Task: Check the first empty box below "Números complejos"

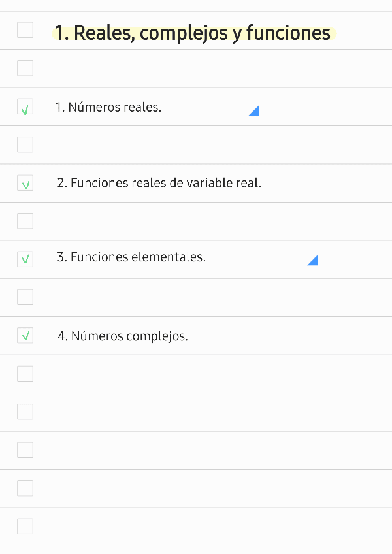Action: [x=25, y=373]
